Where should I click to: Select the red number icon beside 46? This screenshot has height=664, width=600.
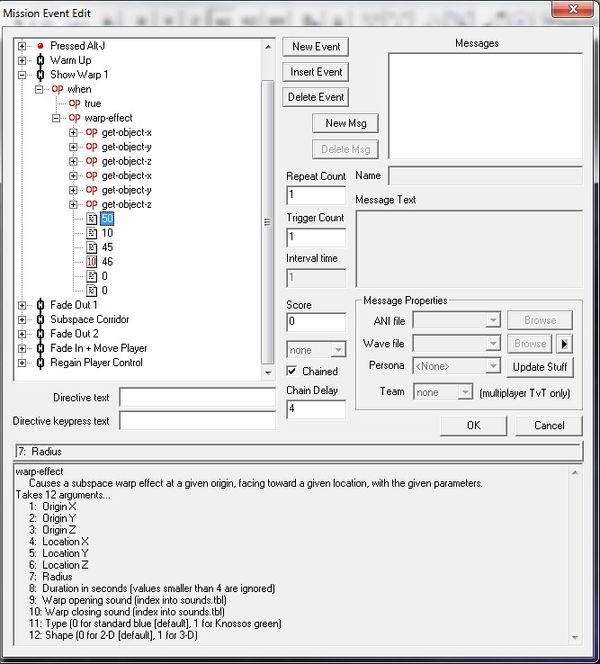[x=92, y=262]
